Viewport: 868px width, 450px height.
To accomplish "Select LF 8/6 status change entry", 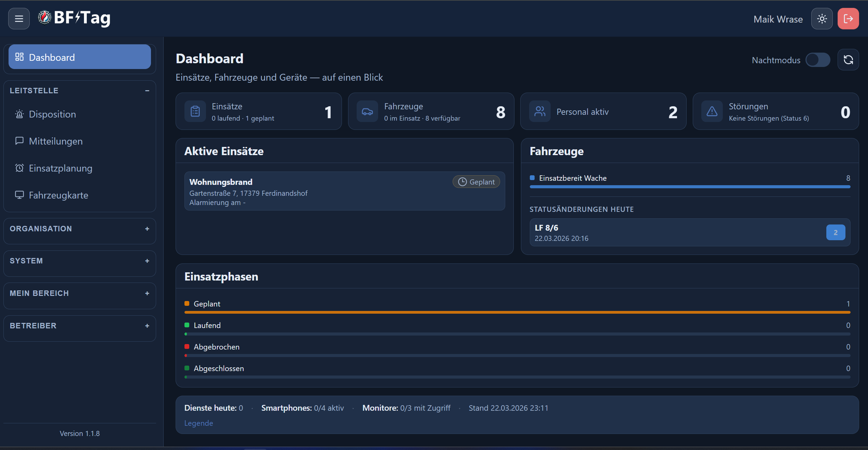I will pos(689,232).
